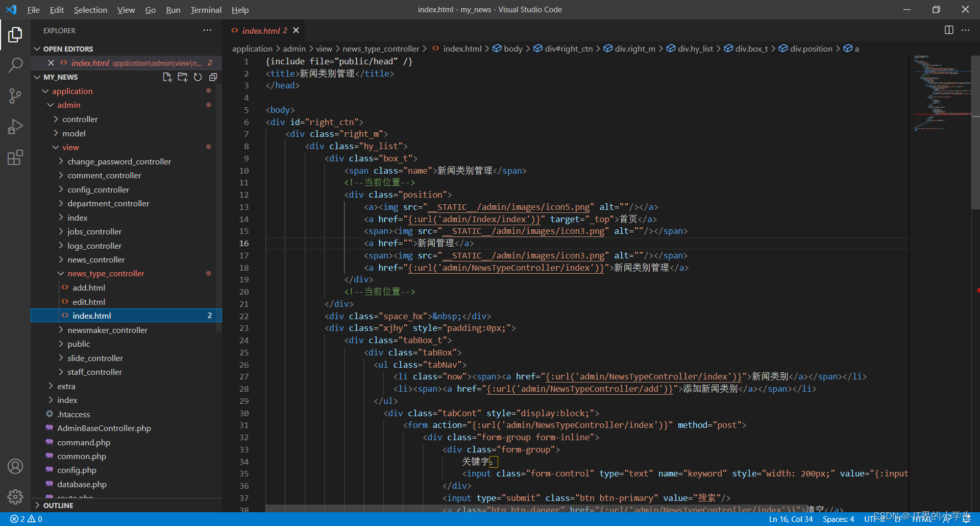Click errors and warnings status indicator
The height and width of the screenshot is (526, 980).
tap(27, 519)
